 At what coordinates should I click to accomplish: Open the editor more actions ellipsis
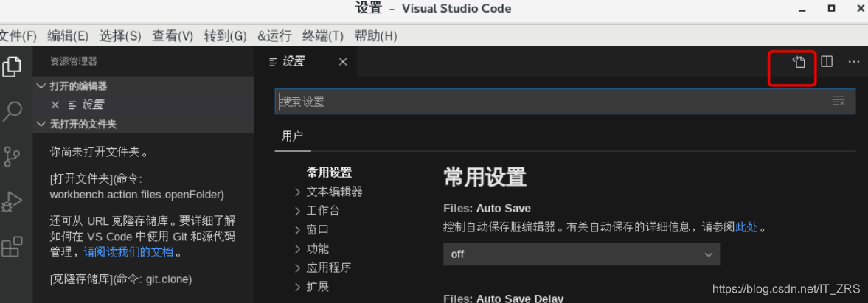pyautogui.click(x=854, y=62)
